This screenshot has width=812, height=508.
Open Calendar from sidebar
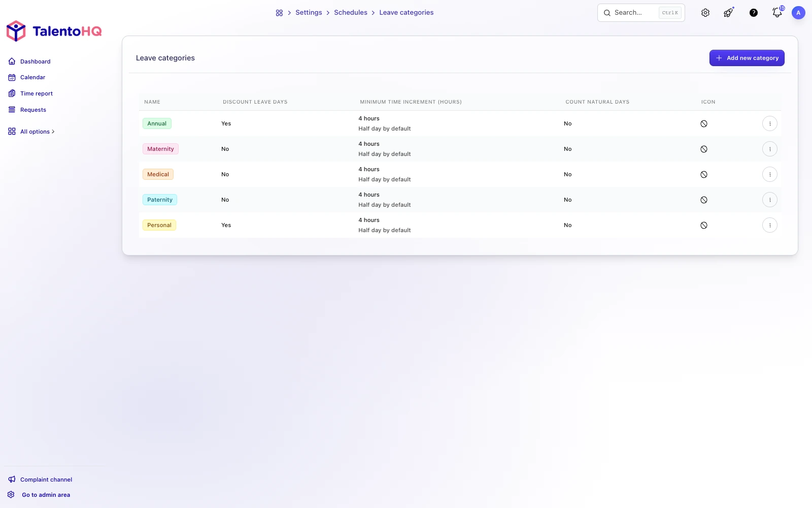tap(32, 77)
